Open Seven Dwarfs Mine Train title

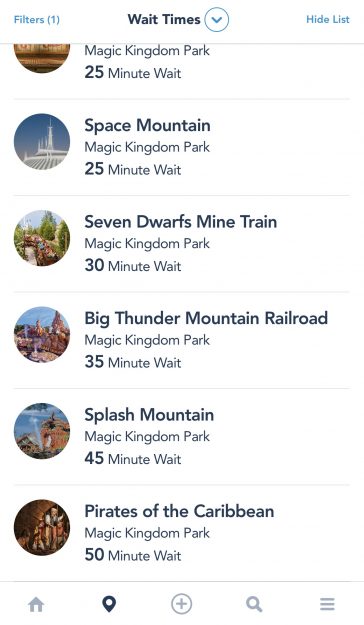pos(181,222)
